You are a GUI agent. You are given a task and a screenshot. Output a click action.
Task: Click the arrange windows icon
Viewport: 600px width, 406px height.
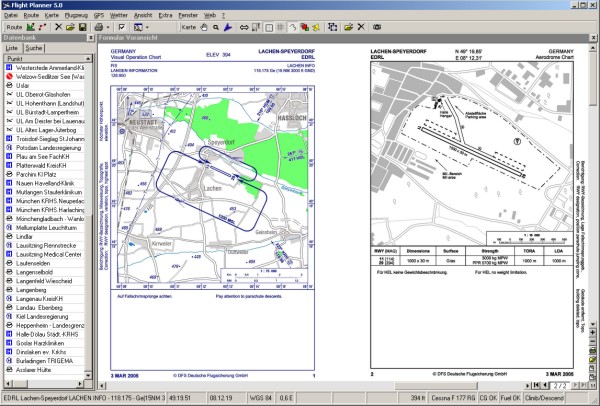point(332,27)
